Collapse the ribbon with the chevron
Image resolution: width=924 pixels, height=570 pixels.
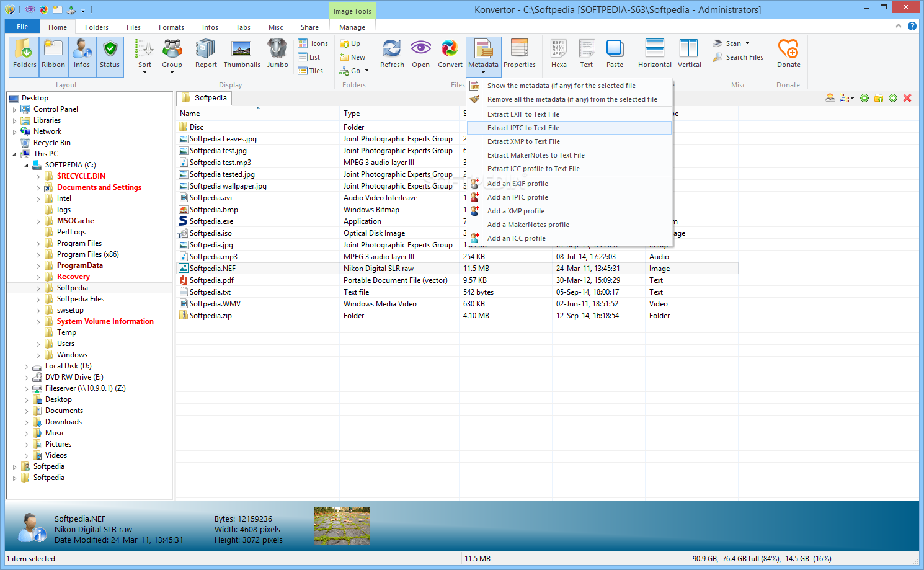[x=898, y=26]
